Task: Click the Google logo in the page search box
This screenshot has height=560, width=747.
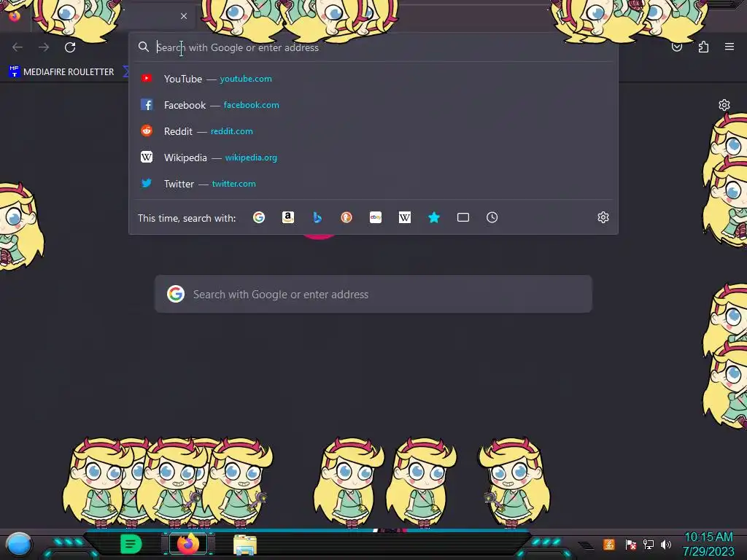Action: [x=176, y=294]
